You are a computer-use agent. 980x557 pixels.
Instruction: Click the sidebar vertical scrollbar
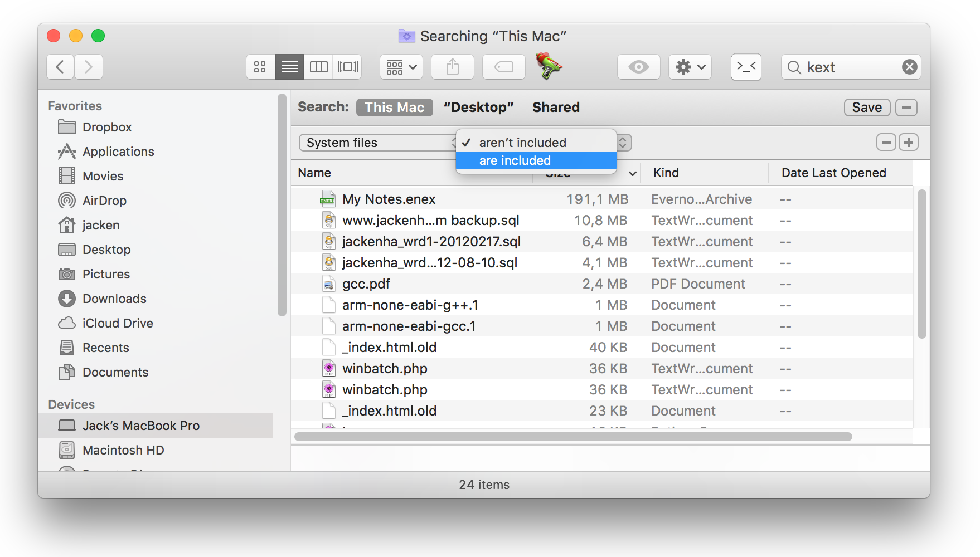tap(282, 205)
